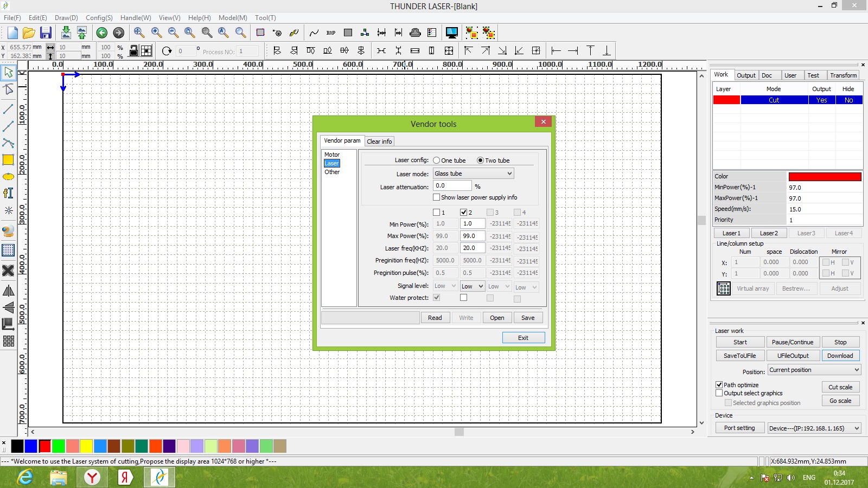This screenshot has width=868, height=488.
Task: Click the lock aspect ratio padlock icon
Action: pos(133,51)
